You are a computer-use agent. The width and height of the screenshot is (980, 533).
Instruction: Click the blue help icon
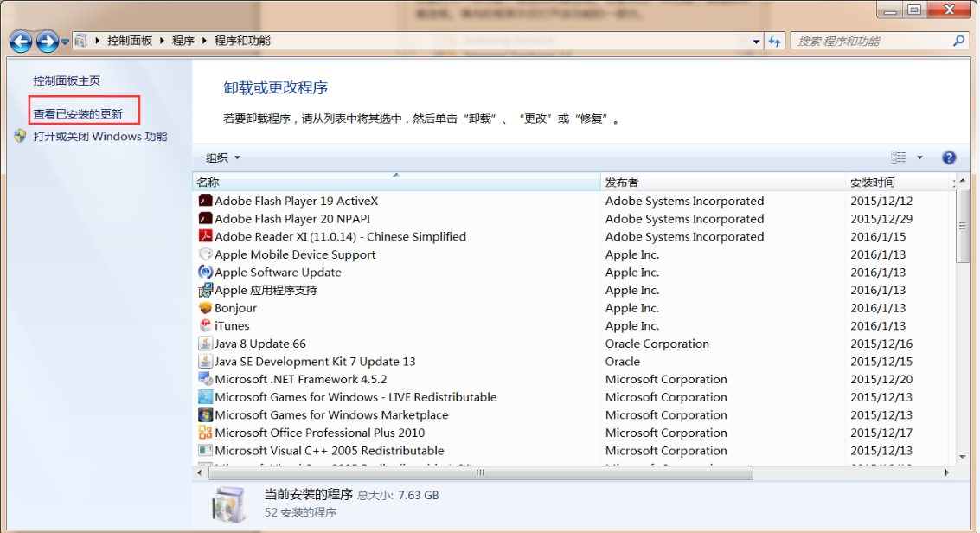[x=949, y=157]
